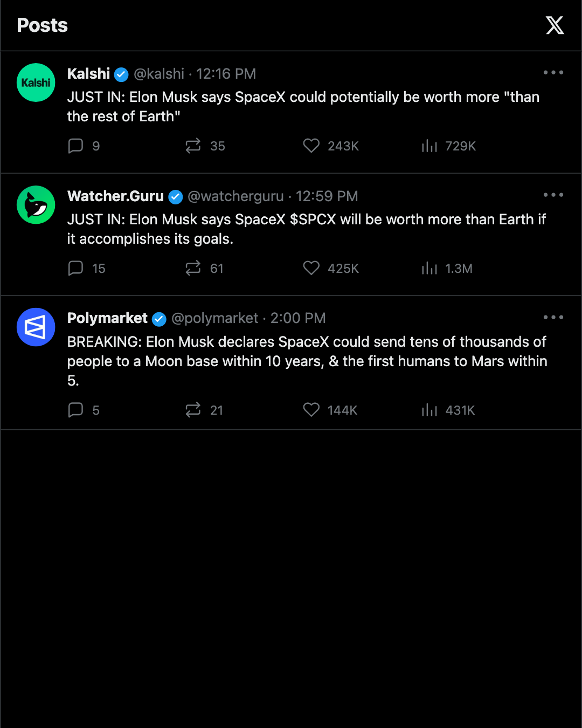Viewport: 582px width, 728px height.
Task: Click the X logo in the header
Action: (x=555, y=25)
